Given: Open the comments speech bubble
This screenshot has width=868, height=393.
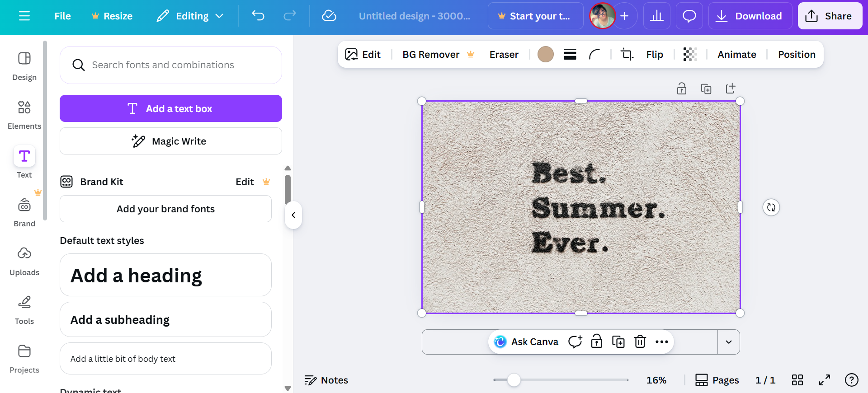Looking at the screenshot, I should pos(689,16).
